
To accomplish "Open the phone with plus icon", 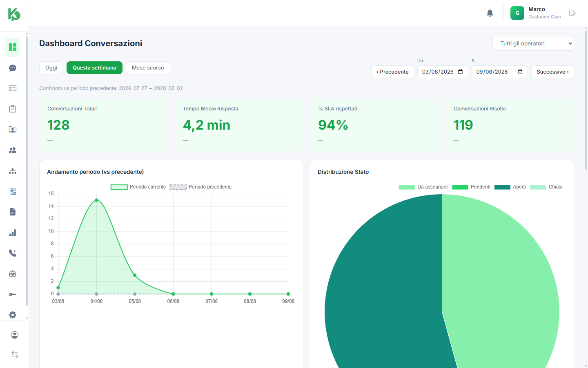I will click(13, 253).
